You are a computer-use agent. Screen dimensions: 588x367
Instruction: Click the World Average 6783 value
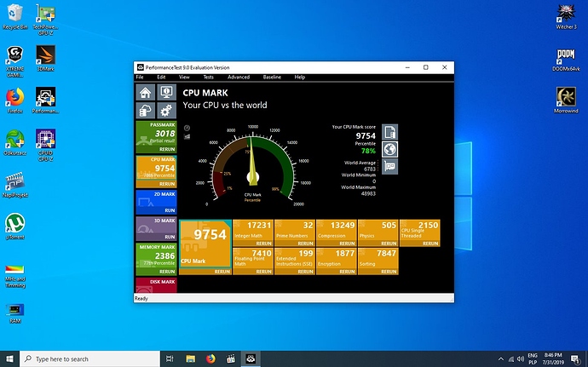tap(370, 169)
